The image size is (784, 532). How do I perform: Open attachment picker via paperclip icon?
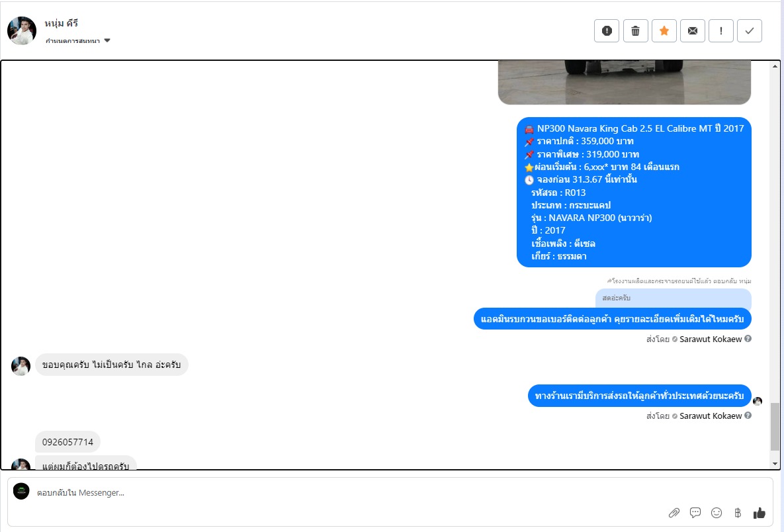[x=674, y=513]
